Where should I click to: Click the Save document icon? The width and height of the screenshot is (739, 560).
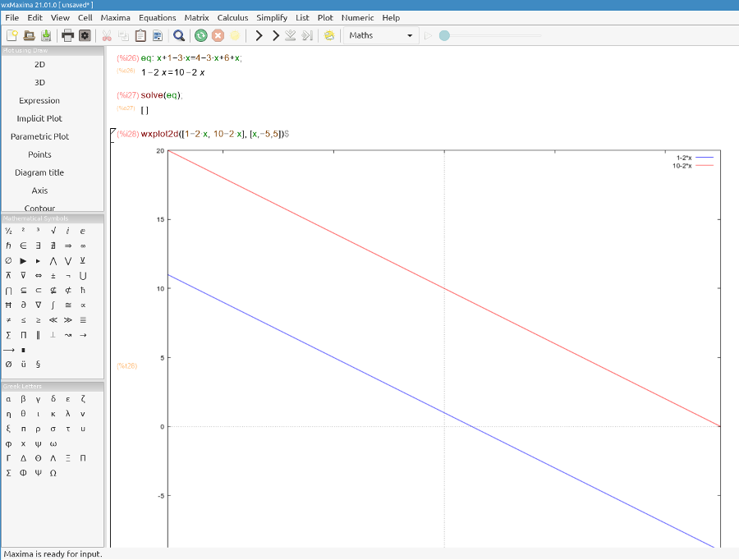[x=46, y=35]
